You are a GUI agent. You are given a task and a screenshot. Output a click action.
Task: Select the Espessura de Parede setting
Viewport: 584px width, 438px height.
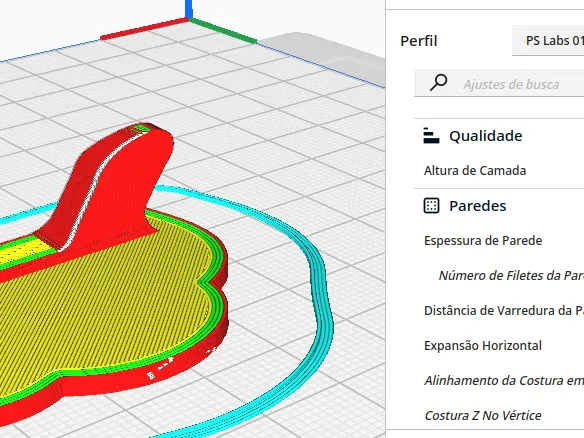[x=483, y=241]
